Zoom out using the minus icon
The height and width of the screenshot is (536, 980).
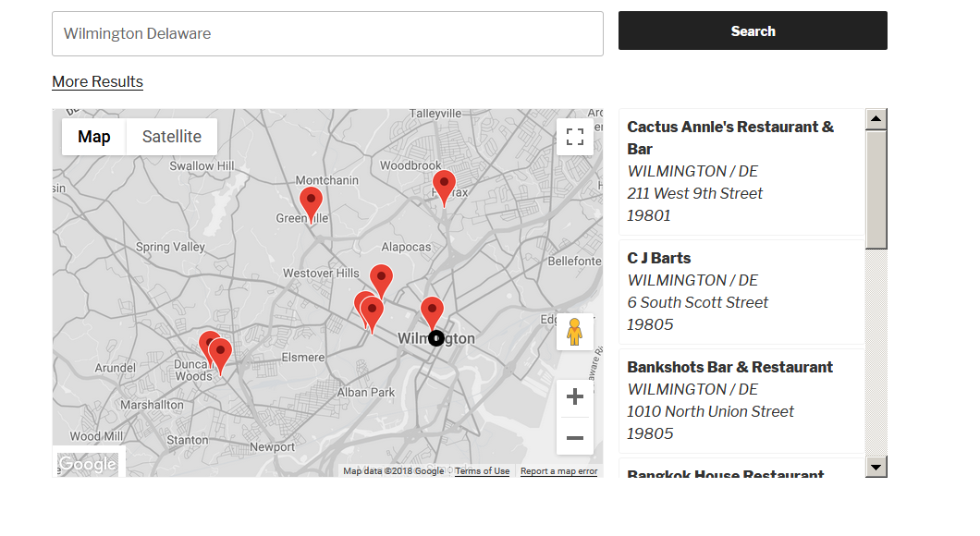point(574,437)
